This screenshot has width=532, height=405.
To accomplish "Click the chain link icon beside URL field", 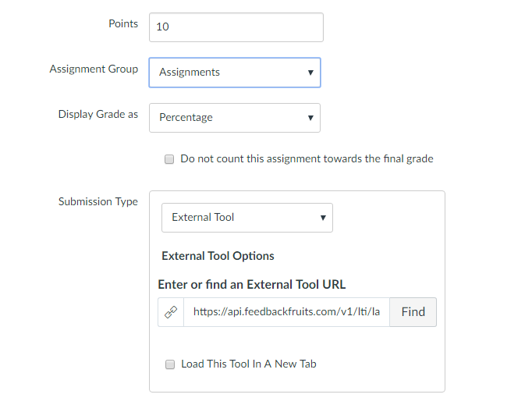I will coord(171,312).
